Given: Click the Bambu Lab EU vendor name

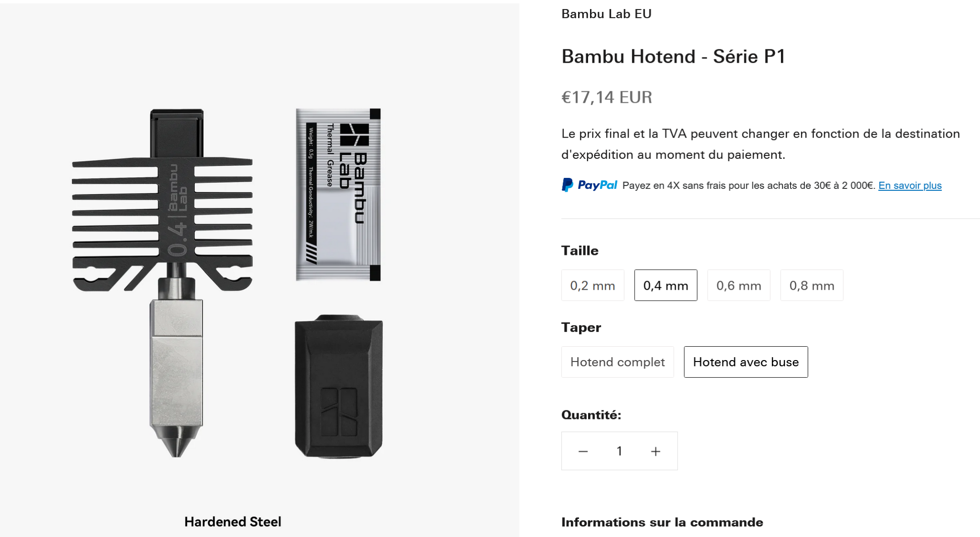Looking at the screenshot, I should pyautogui.click(x=606, y=14).
